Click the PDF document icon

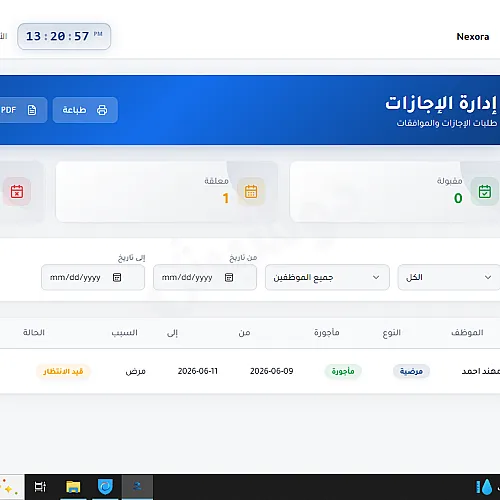pos(32,110)
